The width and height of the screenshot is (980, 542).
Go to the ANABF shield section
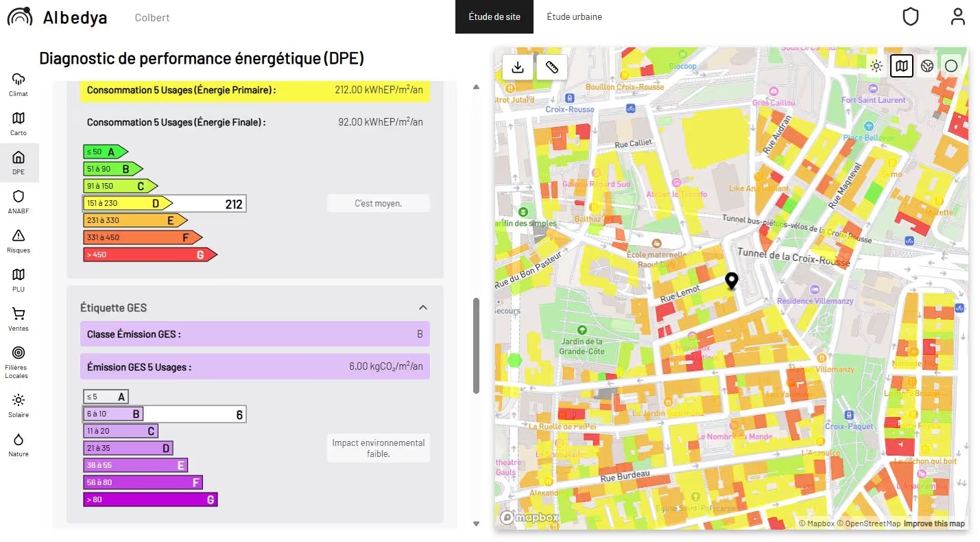(19, 202)
